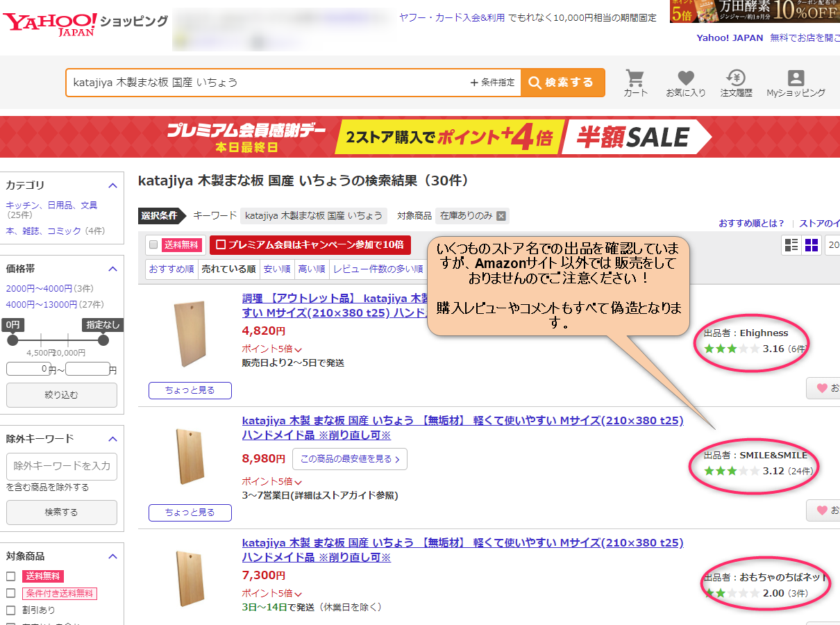Image resolution: width=840 pixels, height=625 pixels.
Task: Open the キッチン、日用品、文具 category link
Action: tap(51, 206)
